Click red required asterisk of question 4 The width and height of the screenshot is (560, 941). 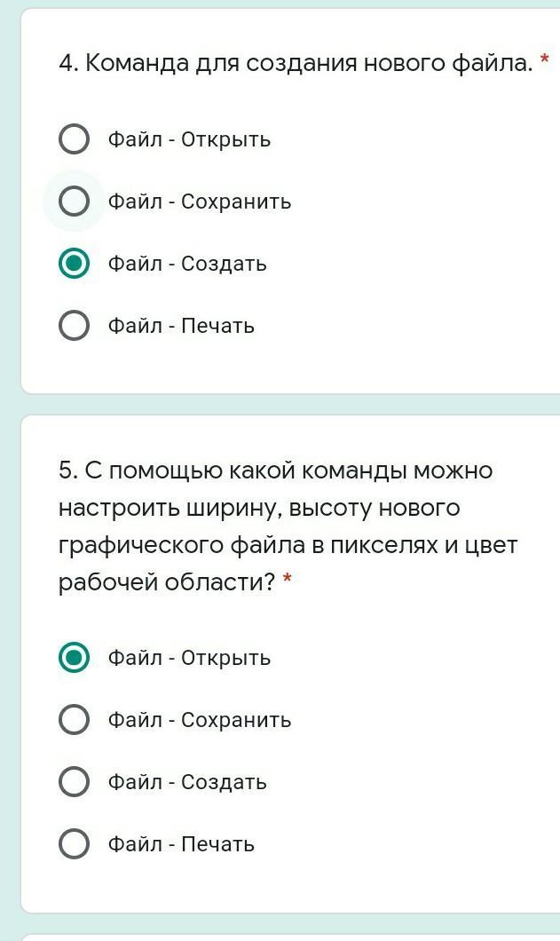544,61
